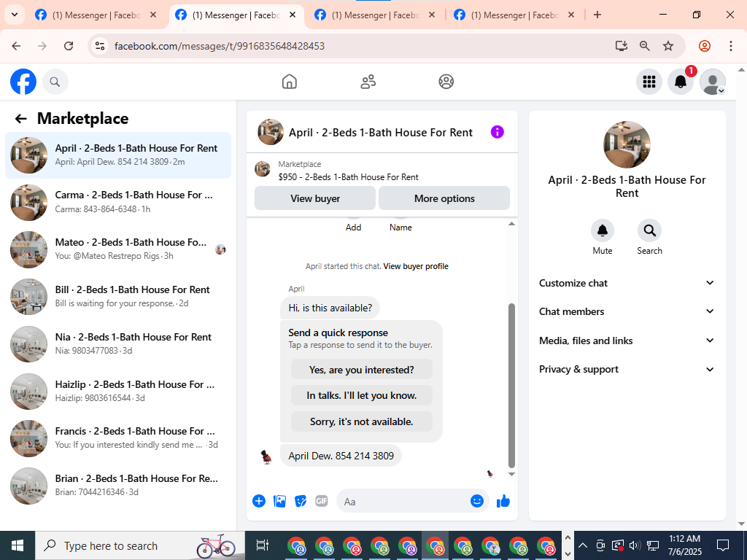Open Carma's house rental conversation
This screenshot has height=560, width=747.
118,203
